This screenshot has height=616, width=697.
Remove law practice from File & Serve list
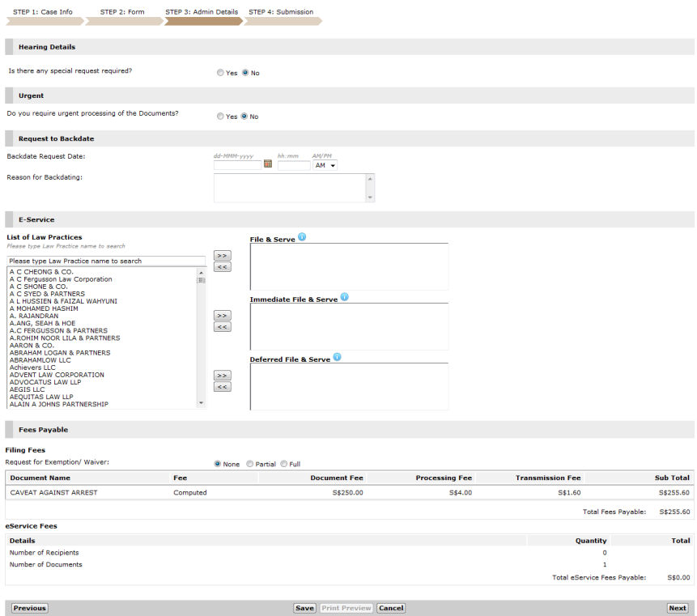pos(222,267)
